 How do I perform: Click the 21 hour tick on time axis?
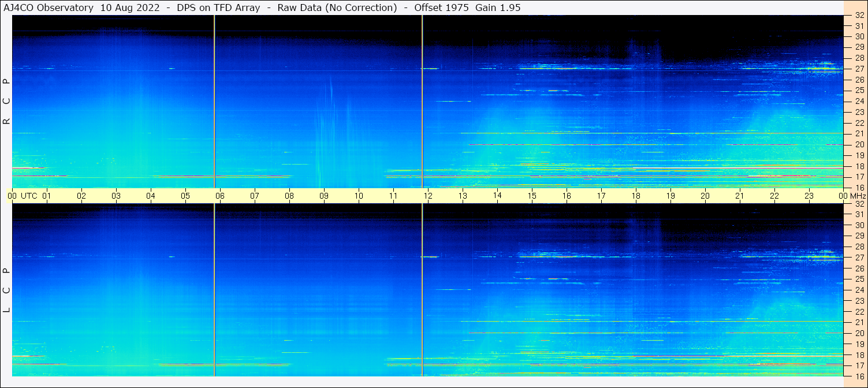[x=740, y=196]
